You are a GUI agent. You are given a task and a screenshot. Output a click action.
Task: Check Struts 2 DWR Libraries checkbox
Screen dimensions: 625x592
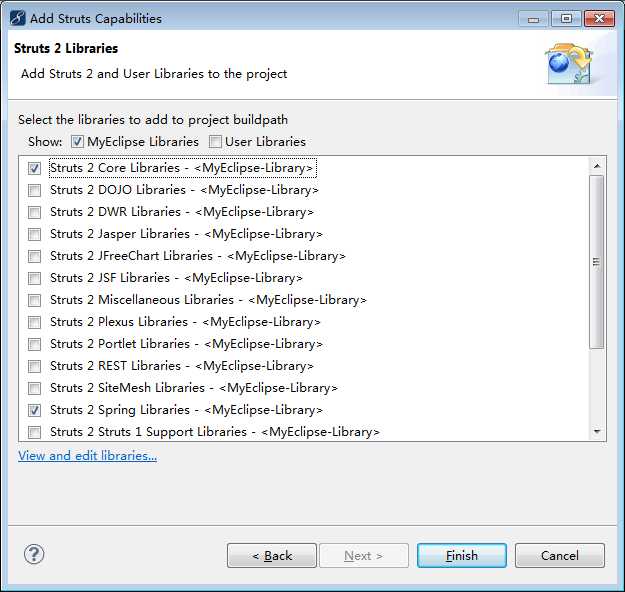[34, 212]
